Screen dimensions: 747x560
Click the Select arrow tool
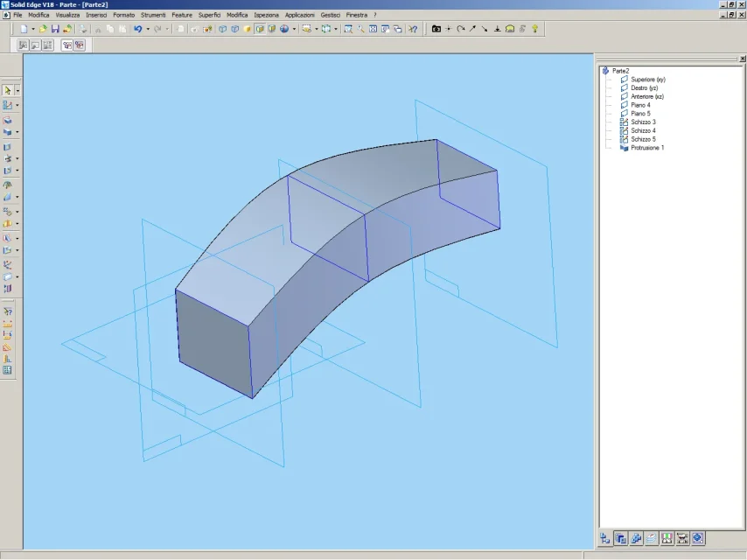tap(8, 90)
